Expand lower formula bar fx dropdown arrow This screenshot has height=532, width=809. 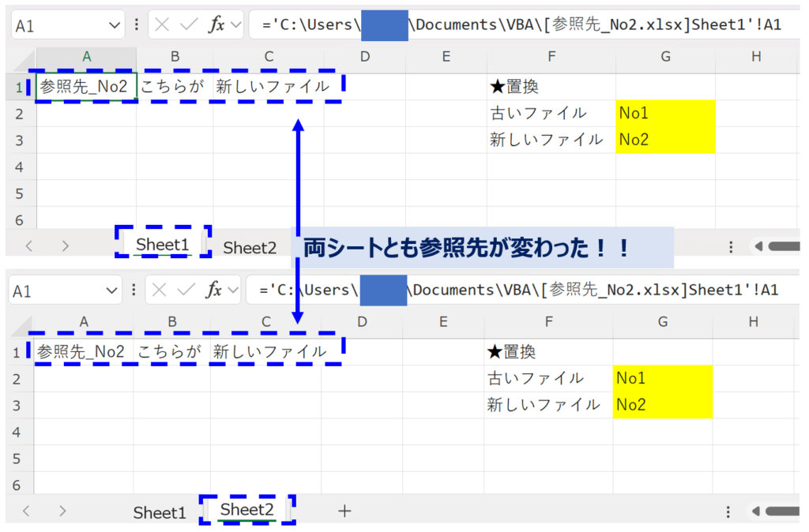233,290
